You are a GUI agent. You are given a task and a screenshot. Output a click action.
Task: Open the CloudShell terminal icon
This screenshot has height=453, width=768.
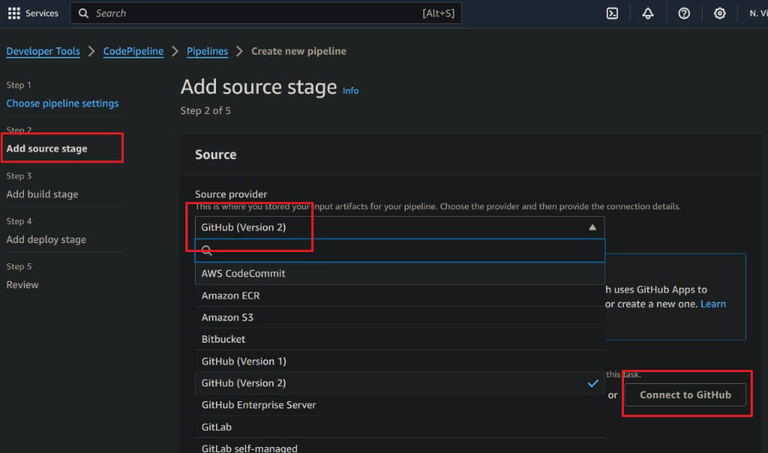(612, 13)
